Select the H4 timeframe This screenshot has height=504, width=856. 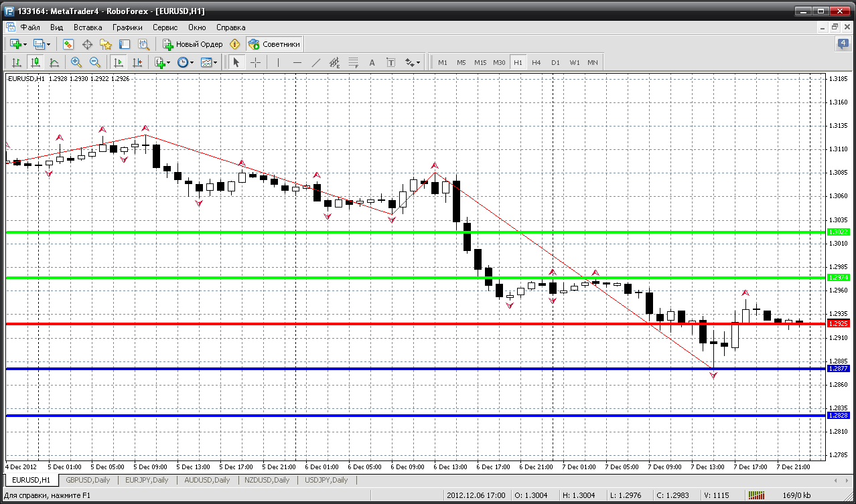point(537,62)
